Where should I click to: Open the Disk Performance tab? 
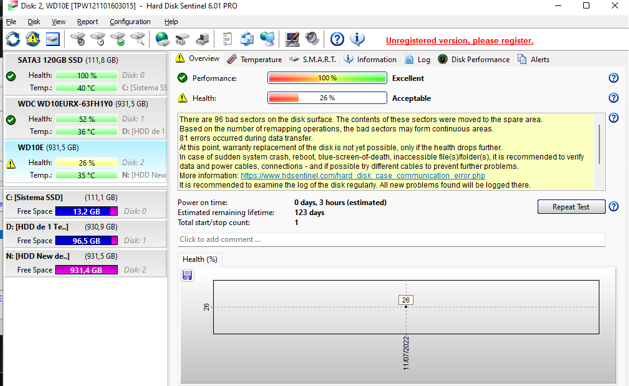(474, 59)
